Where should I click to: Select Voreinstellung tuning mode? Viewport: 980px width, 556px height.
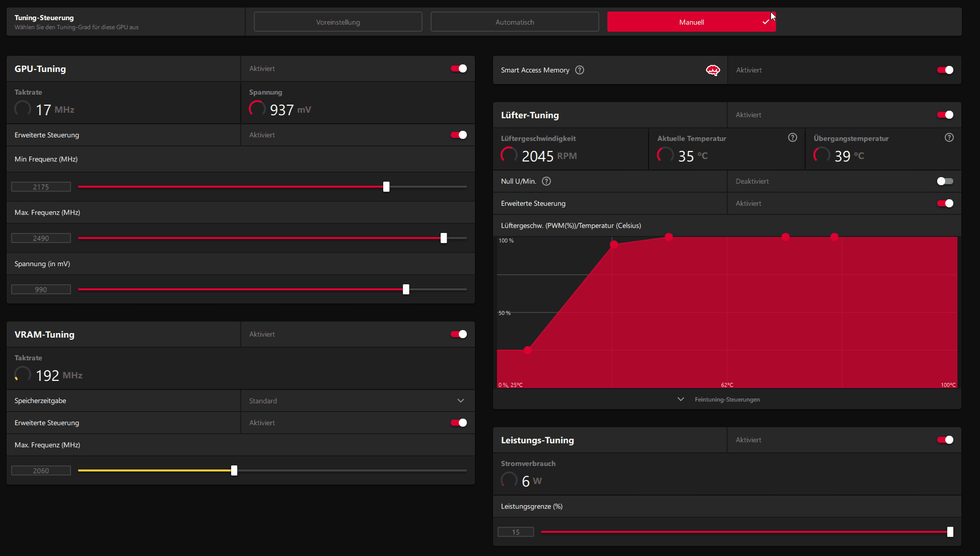tap(338, 22)
